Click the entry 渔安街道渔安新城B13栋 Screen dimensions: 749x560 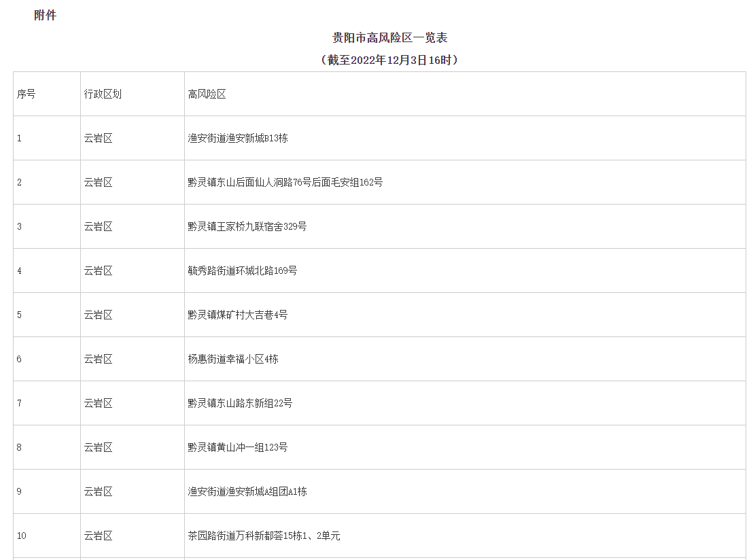(x=238, y=139)
